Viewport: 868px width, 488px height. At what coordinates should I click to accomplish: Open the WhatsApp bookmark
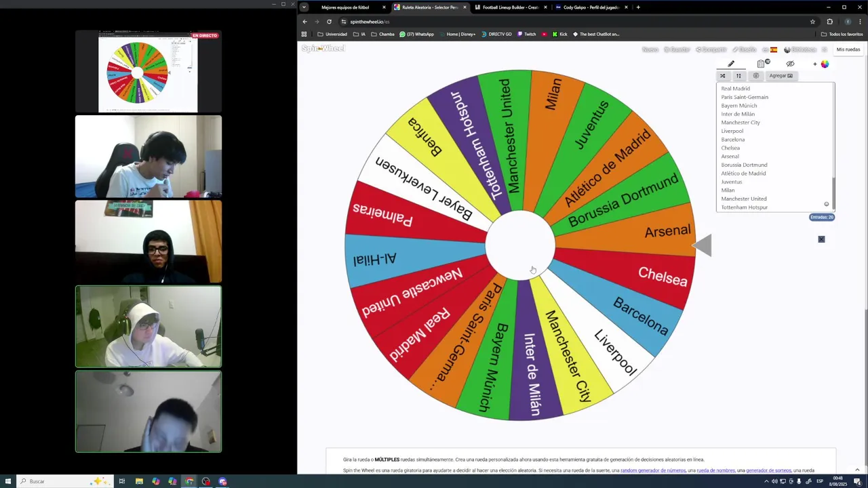pos(416,34)
